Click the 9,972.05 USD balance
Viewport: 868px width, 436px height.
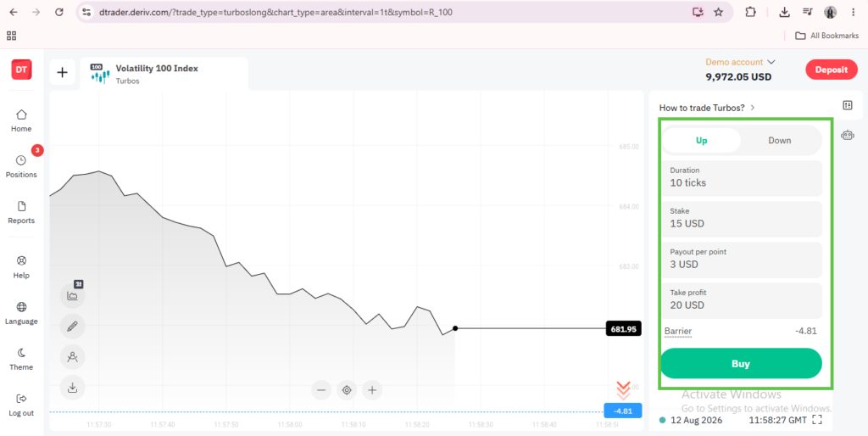[738, 77]
